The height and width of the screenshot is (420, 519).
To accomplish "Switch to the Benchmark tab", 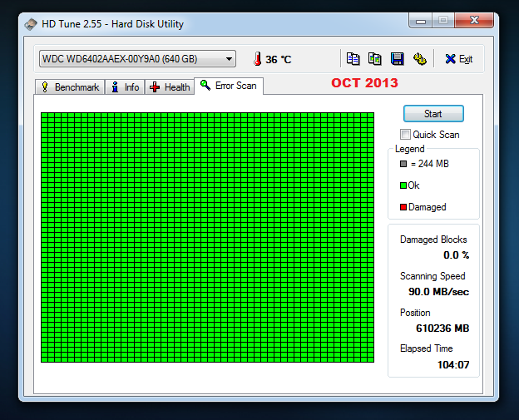I will pyautogui.click(x=70, y=87).
